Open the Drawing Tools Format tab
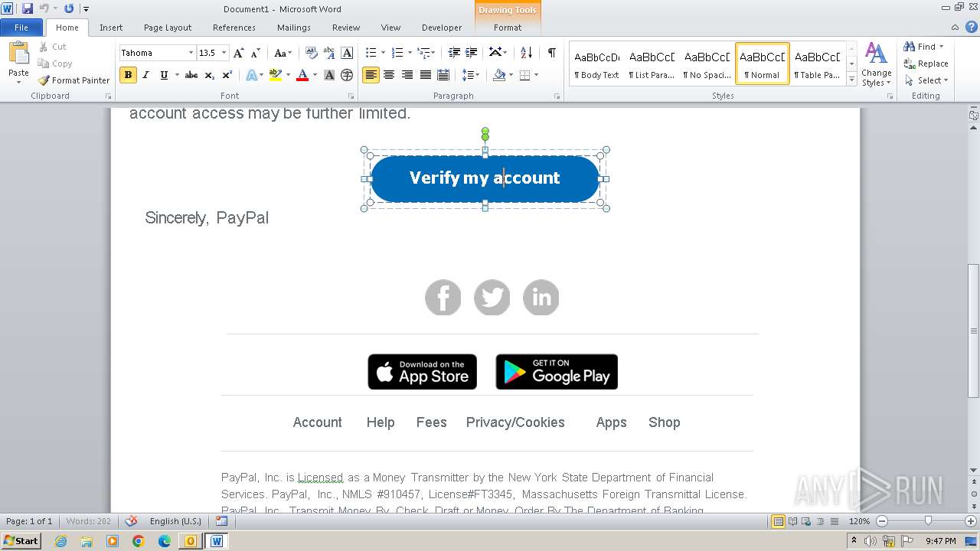 pos(508,28)
